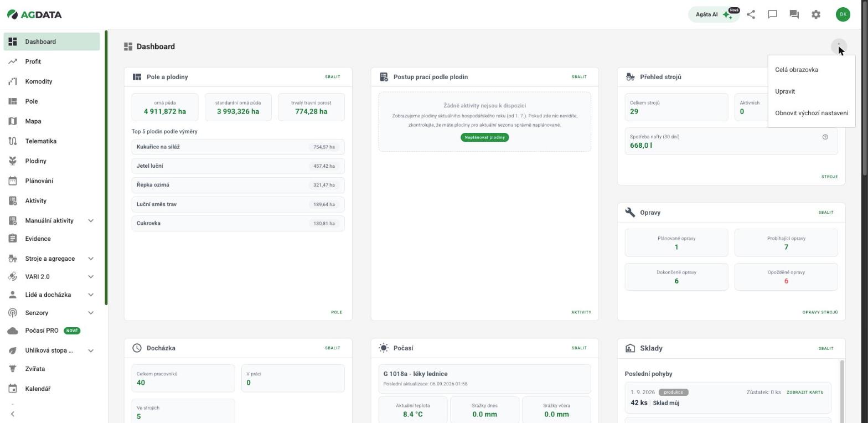The width and height of the screenshot is (868, 423).
Task: Open Evidence section
Action: click(x=51, y=239)
